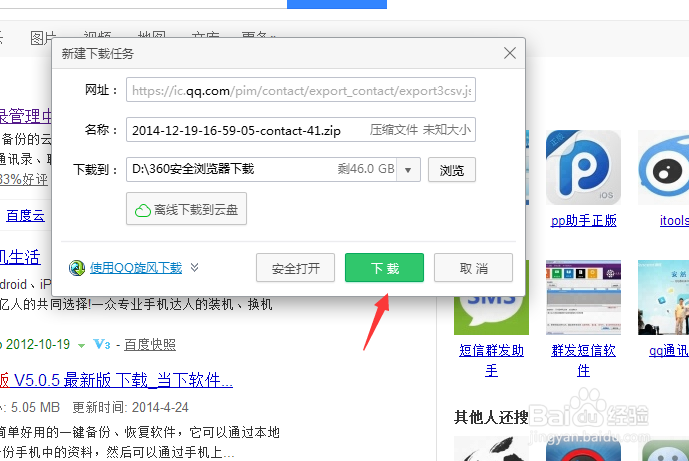This screenshot has height=461, width=689.
Task: Click 安全打开 button
Action: (295, 268)
